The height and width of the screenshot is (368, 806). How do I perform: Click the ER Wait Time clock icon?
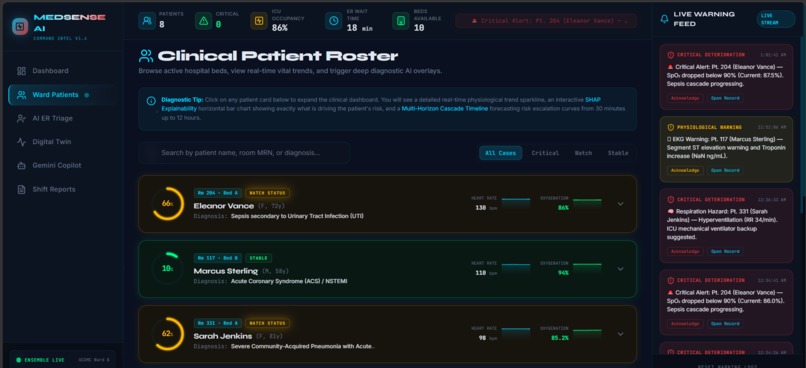pos(334,21)
